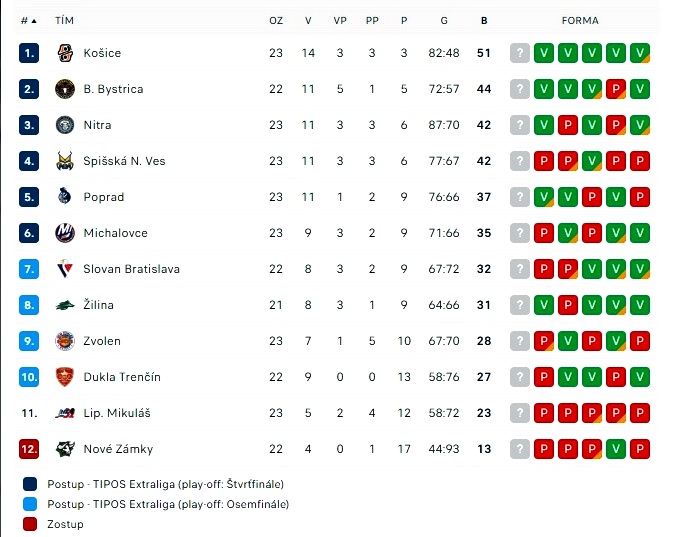Sort standings by the B points header

tap(484, 21)
